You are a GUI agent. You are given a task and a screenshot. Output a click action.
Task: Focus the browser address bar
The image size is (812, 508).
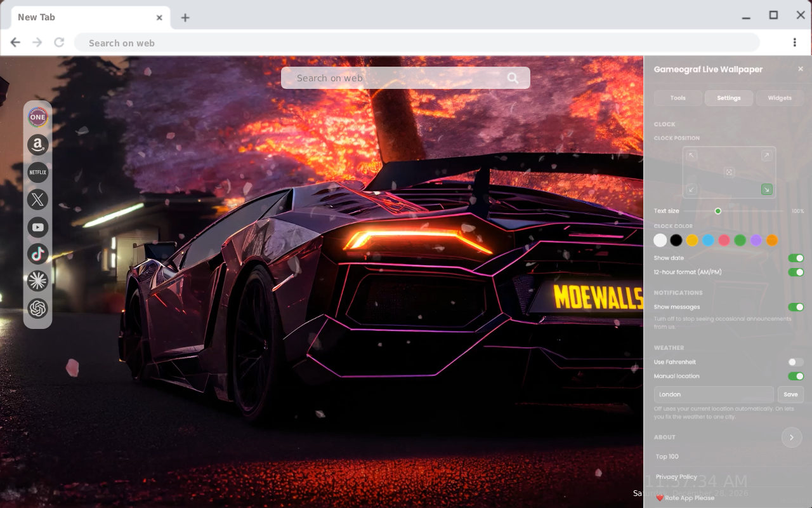click(x=417, y=43)
